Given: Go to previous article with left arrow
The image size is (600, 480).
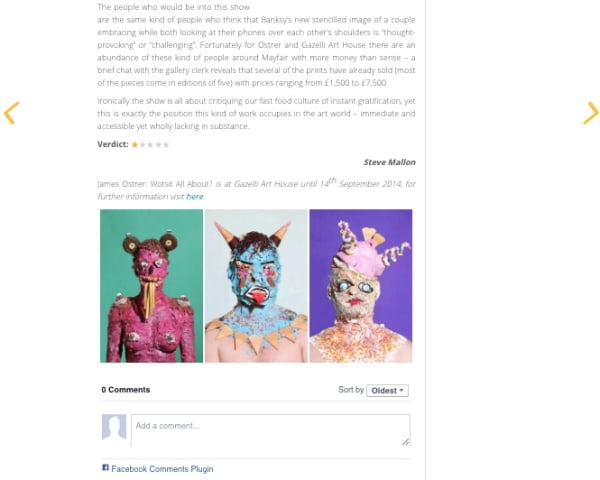Looking at the screenshot, I should click(11, 113).
